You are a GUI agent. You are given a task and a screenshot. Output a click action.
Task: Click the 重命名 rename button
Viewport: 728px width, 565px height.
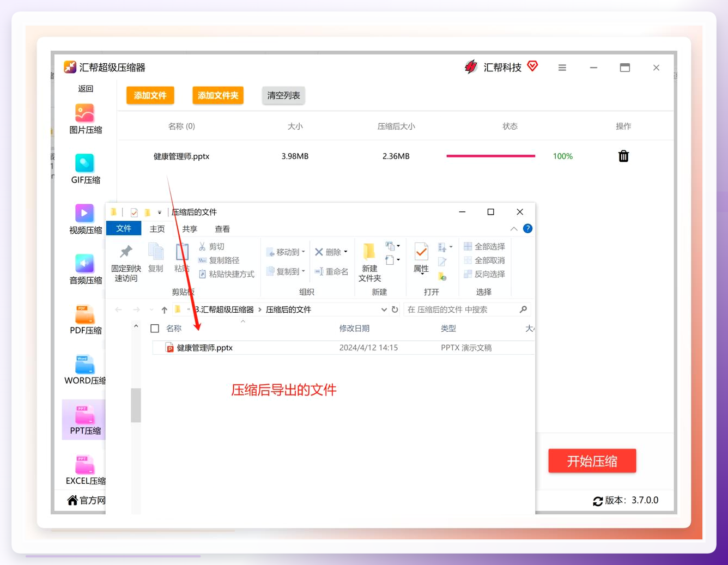pyautogui.click(x=331, y=271)
